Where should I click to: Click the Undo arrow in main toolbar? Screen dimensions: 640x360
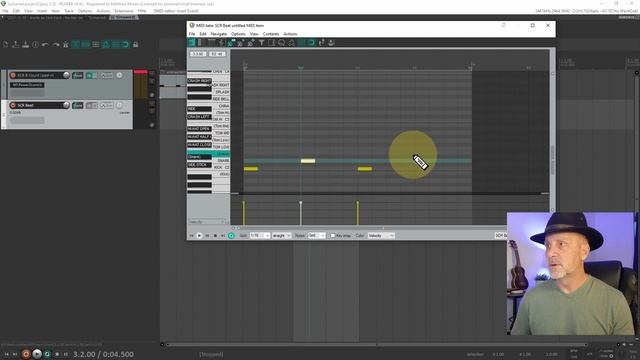click(45, 44)
